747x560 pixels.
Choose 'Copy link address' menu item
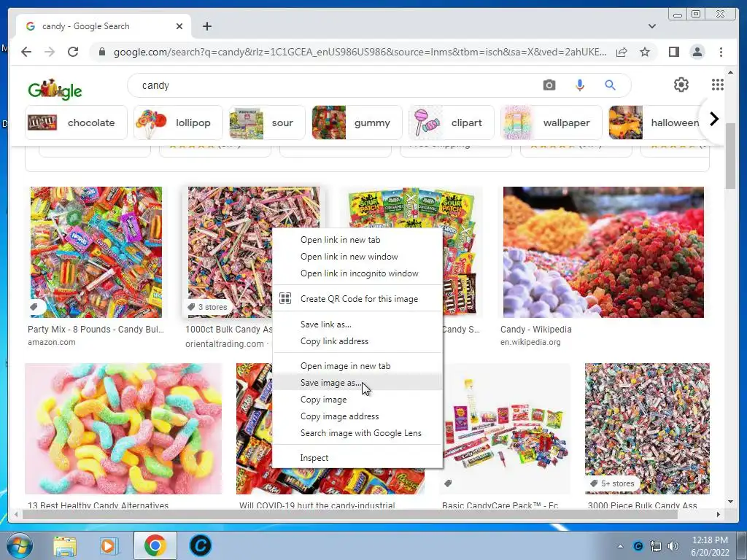(x=357, y=341)
